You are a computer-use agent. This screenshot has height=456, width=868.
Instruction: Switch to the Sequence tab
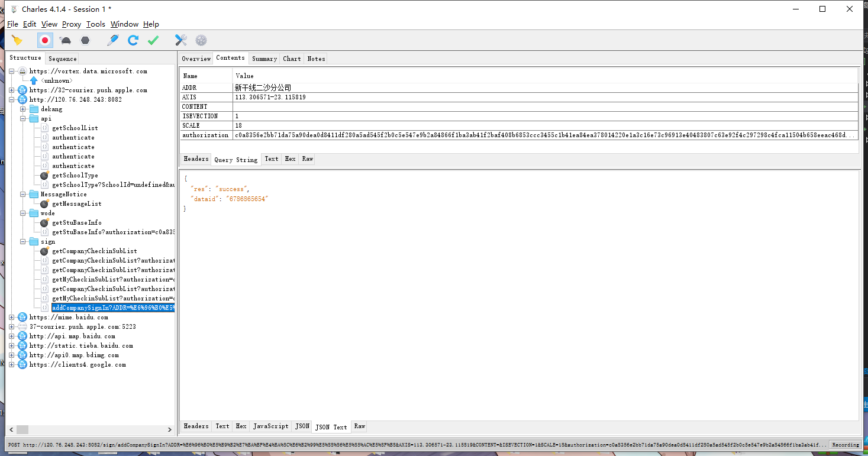pyautogui.click(x=62, y=59)
